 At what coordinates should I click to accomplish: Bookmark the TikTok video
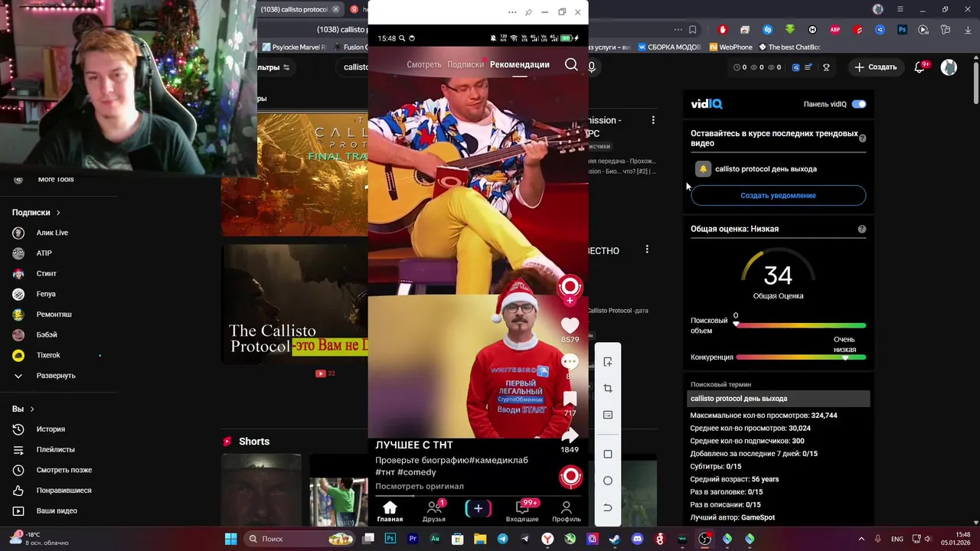point(570,399)
